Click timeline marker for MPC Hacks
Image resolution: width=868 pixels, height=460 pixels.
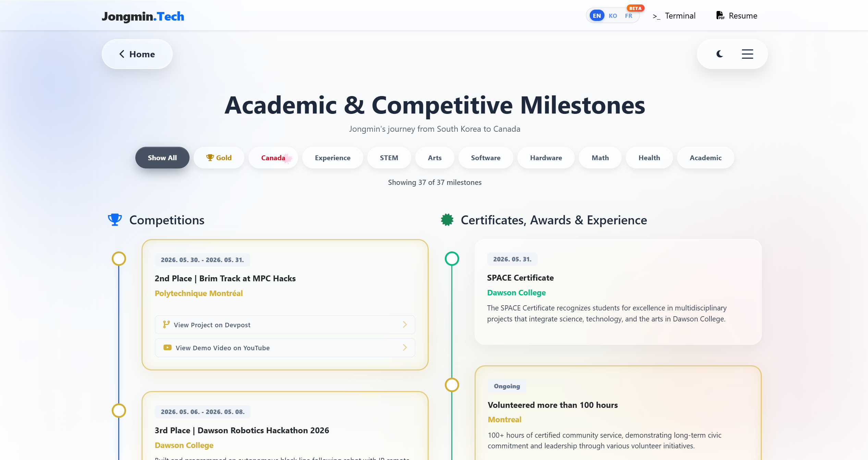pyautogui.click(x=119, y=259)
